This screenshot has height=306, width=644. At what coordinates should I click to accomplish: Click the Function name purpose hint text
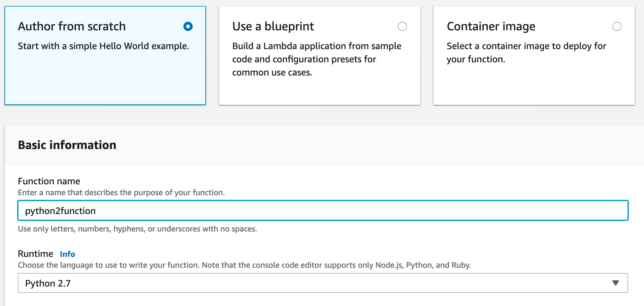pos(121,193)
